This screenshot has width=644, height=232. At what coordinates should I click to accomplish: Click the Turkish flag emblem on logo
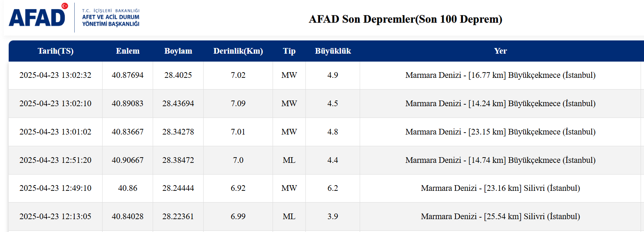click(64, 6)
